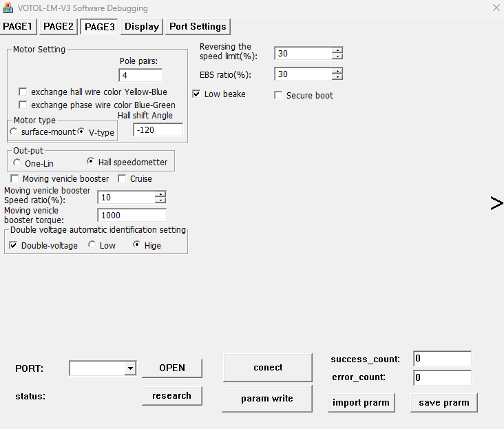
Task: Enable the Secure boot checkbox
Action: coord(279,95)
